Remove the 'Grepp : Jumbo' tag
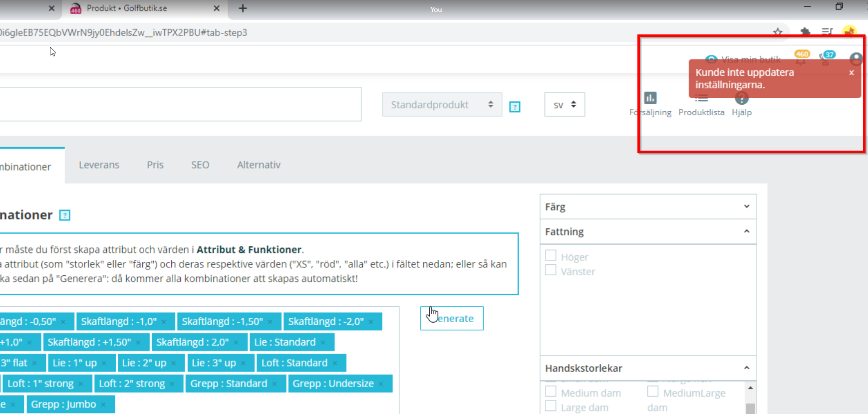Image resolution: width=868 pixels, height=414 pixels. pos(103,405)
